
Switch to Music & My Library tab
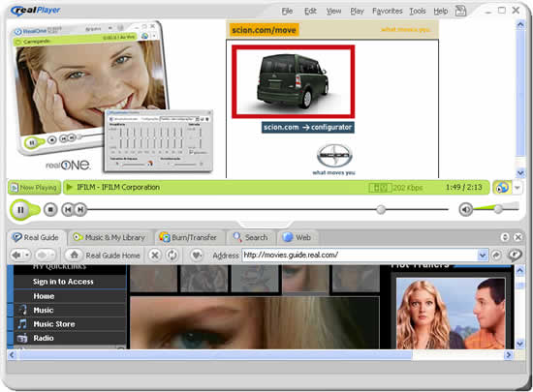[x=110, y=237]
